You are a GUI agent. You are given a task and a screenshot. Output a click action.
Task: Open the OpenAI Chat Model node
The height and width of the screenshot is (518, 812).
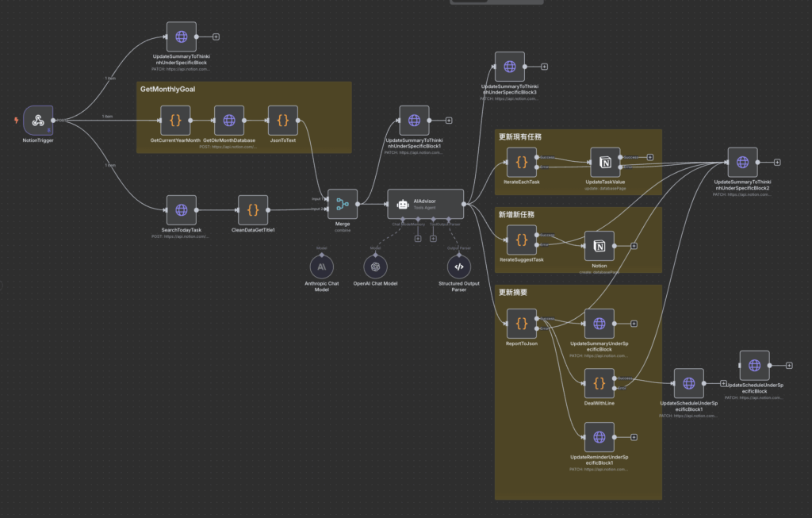pyautogui.click(x=375, y=267)
